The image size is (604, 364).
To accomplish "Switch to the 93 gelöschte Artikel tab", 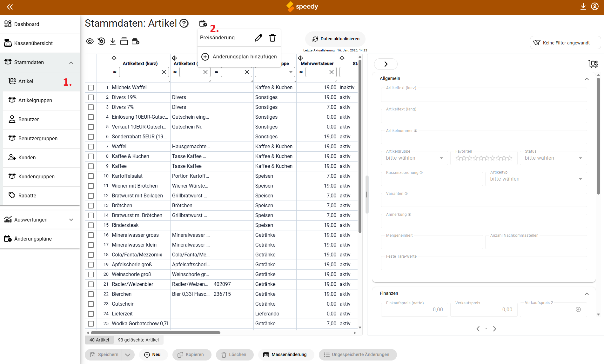I will (138, 340).
